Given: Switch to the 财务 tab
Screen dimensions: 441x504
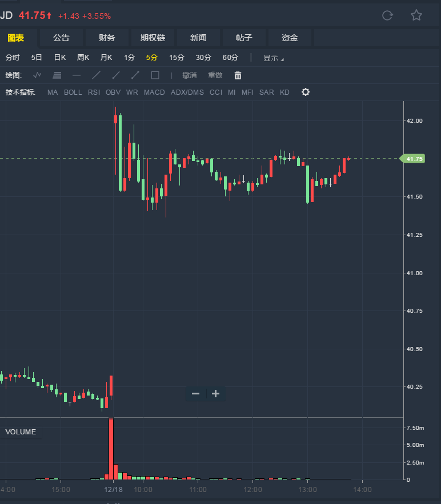Looking at the screenshot, I should pyautogui.click(x=107, y=38).
